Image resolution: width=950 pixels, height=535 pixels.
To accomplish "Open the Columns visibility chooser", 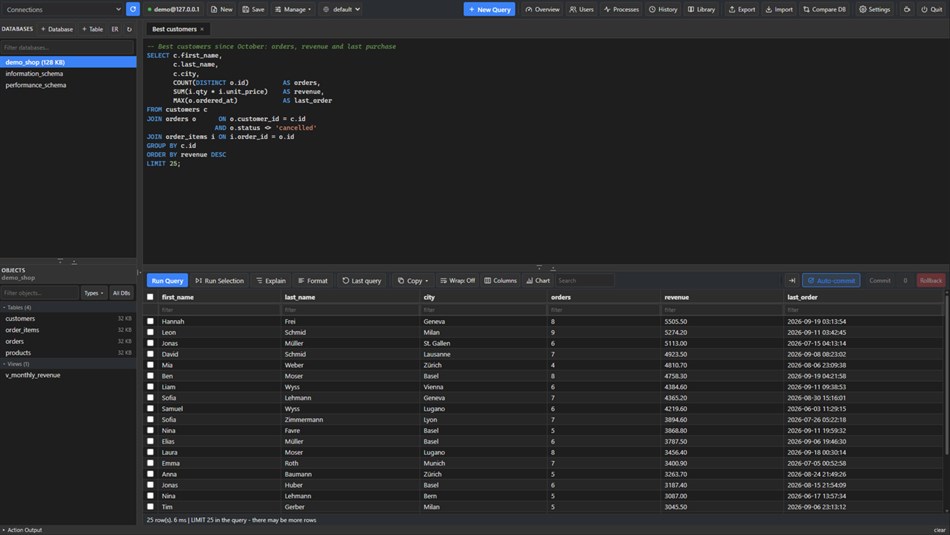I will [500, 281].
